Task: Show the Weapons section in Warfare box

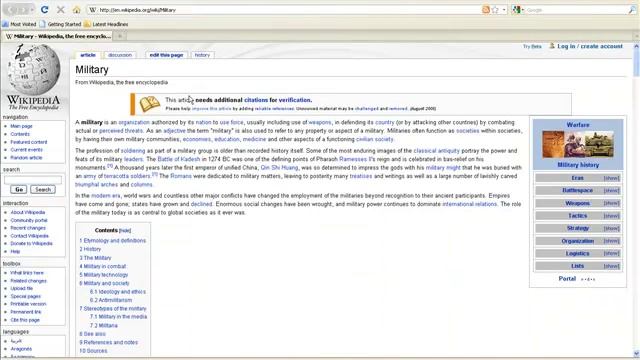Action: [x=611, y=203]
